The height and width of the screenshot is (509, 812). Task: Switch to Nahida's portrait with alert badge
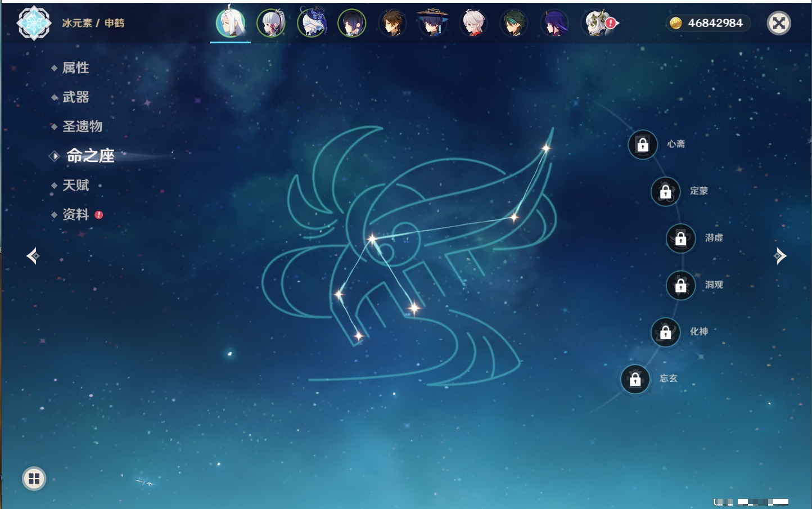pos(597,24)
